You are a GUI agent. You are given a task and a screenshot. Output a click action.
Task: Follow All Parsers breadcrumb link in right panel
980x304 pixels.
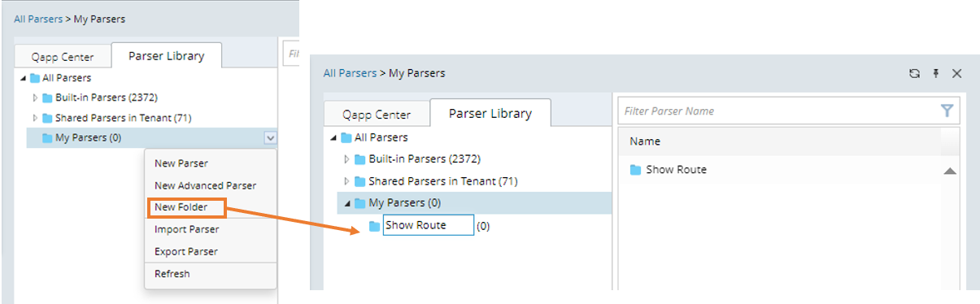[x=350, y=73]
